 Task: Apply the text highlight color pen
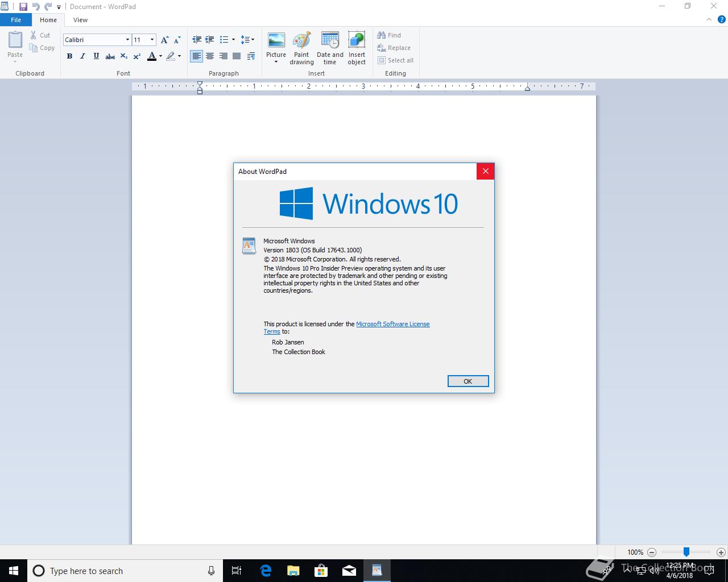click(x=171, y=56)
